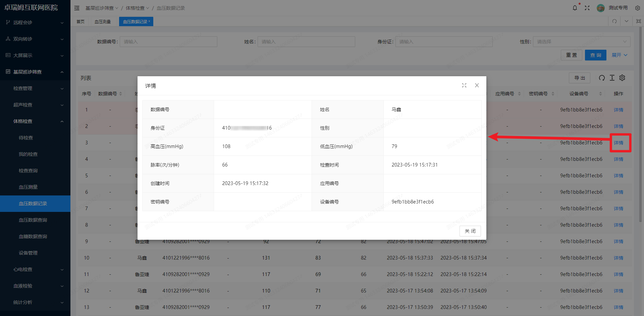
Task: Open 基层巡诊筛查 breadcrumb dropdown
Action: pyautogui.click(x=102, y=8)
